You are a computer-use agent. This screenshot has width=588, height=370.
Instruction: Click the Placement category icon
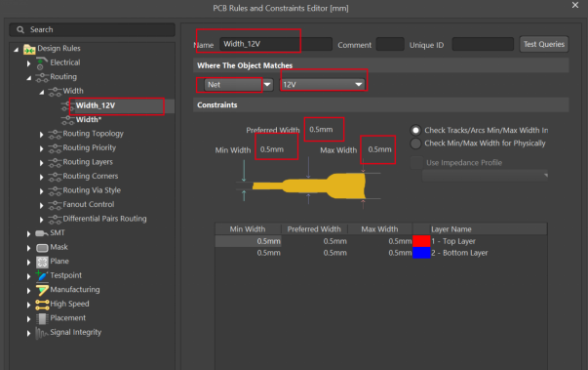(42, 318)
